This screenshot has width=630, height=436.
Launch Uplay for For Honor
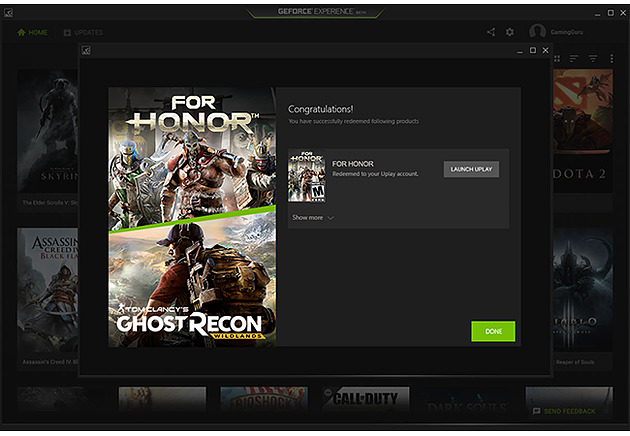(471, 169)
